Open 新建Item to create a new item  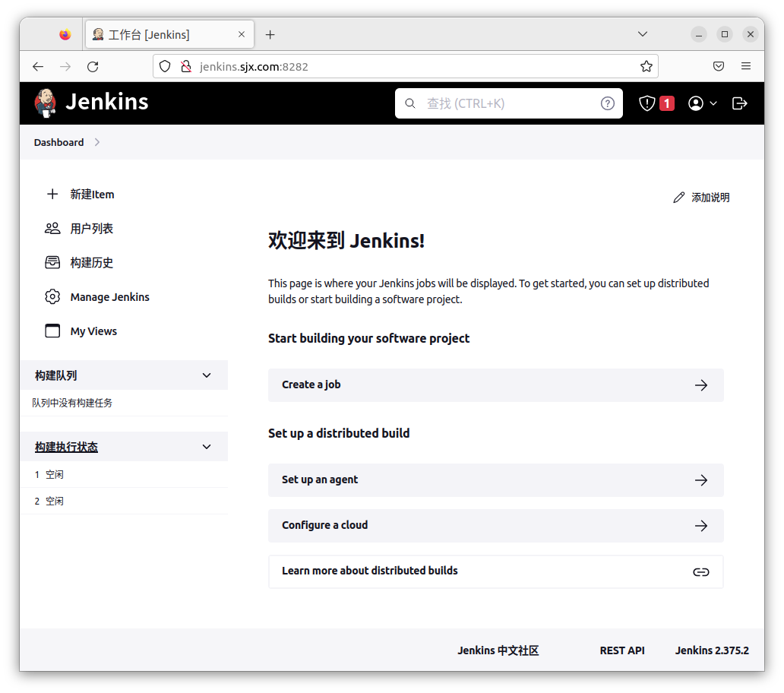pyautogui.click(x=92, y=194)
